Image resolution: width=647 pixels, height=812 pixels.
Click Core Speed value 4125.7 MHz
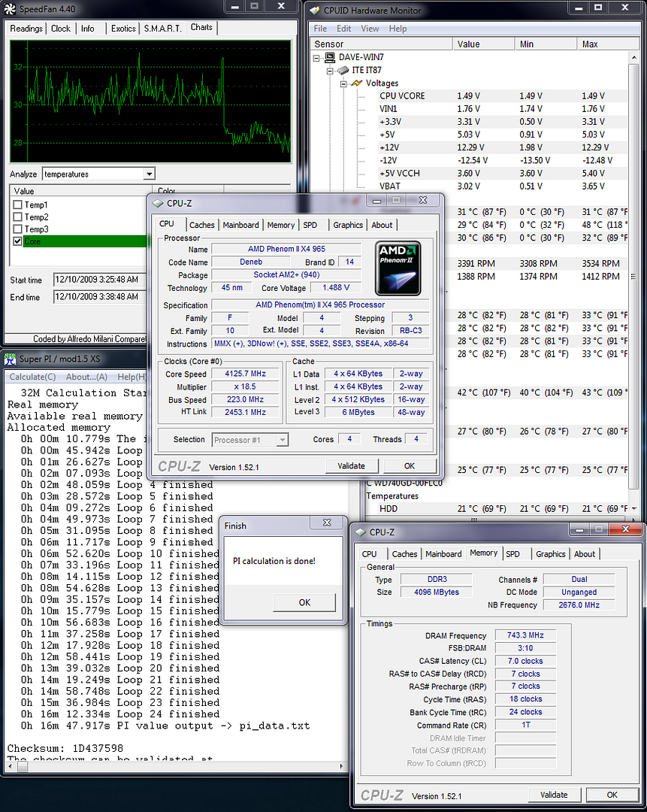click(x=245, y=374)
